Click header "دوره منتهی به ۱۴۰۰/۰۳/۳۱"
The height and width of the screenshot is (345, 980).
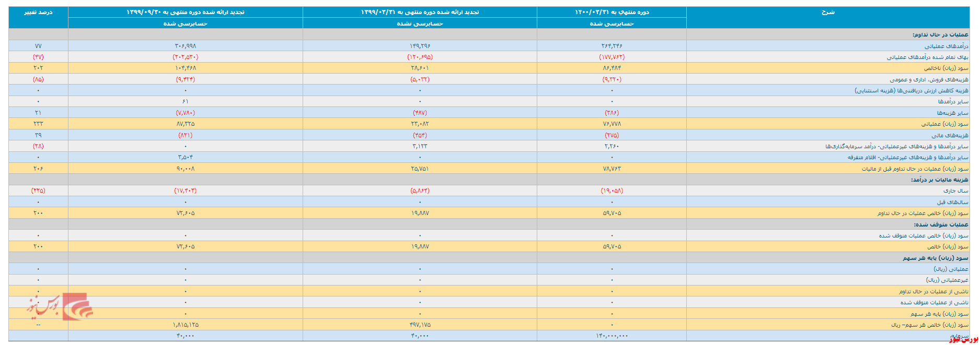[612, 12]
